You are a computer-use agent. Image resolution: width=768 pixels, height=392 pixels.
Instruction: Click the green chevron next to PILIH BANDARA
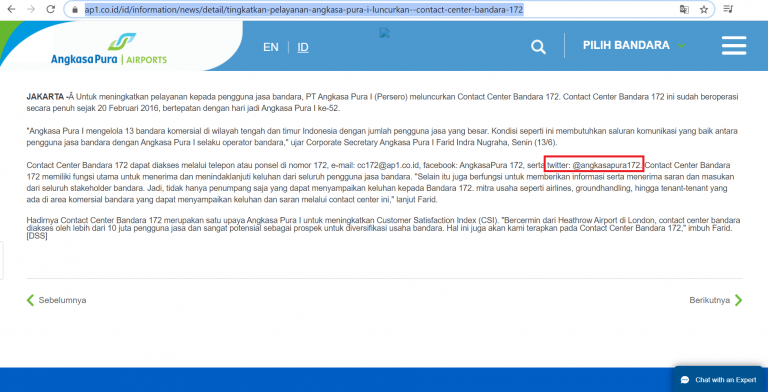pos(681,46)
